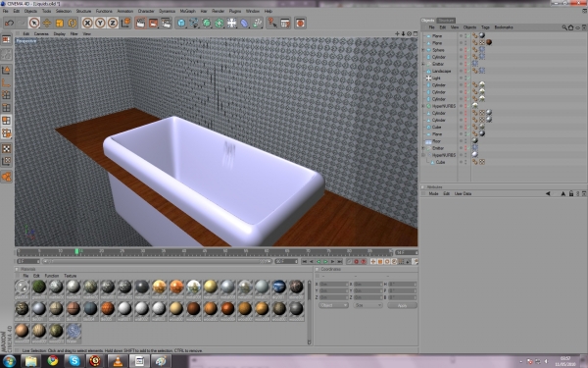Open viewport Cameras menu
The width and height of the screenshot is (588, 368).
click(x=41, y=33)
